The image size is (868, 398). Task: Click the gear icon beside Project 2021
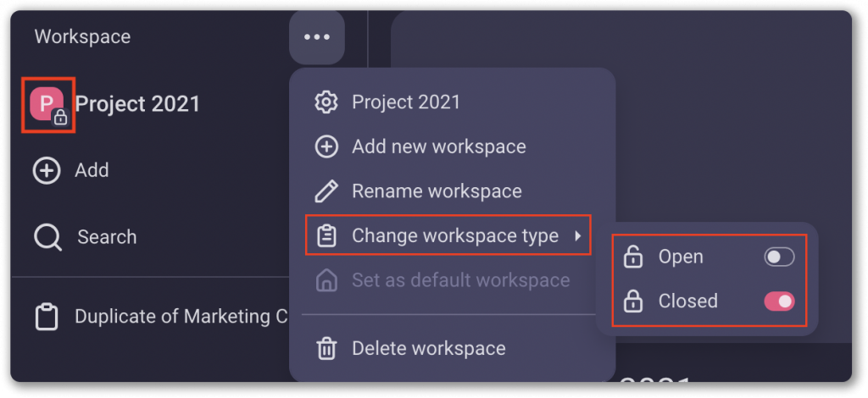(x=326, y=102)
